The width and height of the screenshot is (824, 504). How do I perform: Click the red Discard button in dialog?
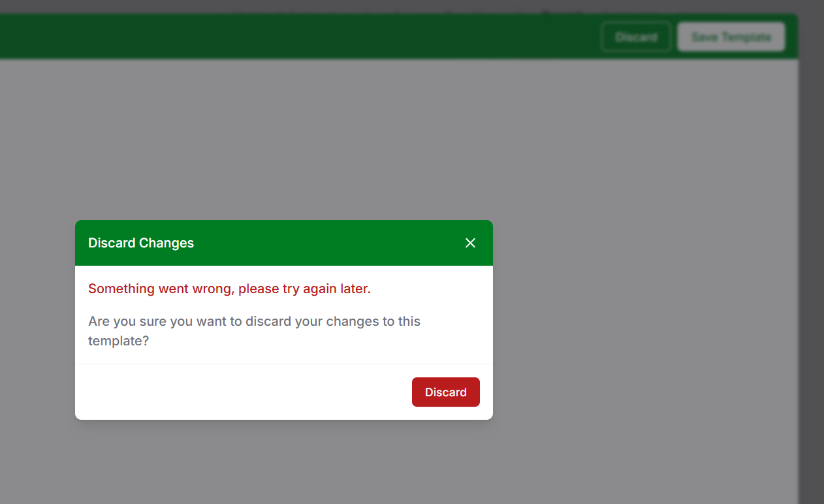click(445, 392)
